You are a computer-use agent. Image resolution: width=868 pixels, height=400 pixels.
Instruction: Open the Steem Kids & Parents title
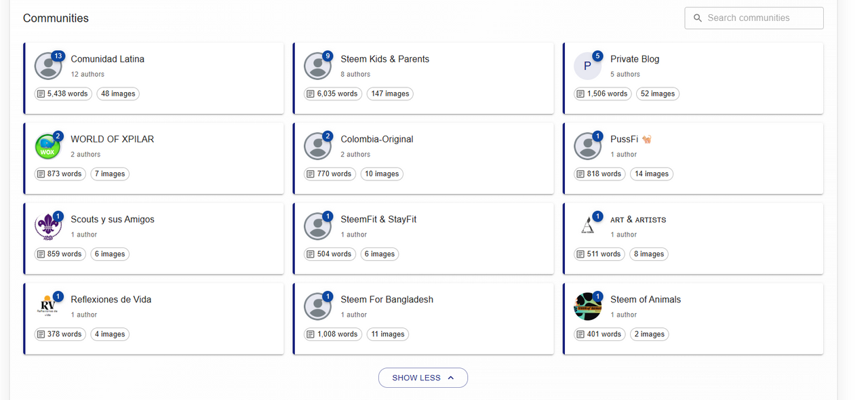point(385,59)
